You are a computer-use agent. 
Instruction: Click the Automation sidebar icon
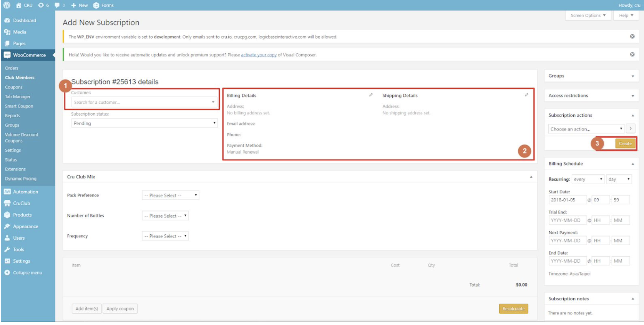[7, 192]
